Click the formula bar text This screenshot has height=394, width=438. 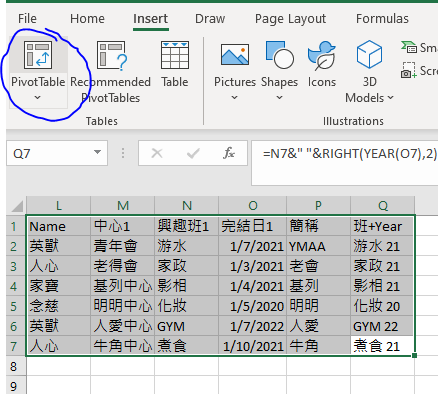[349, 154]
